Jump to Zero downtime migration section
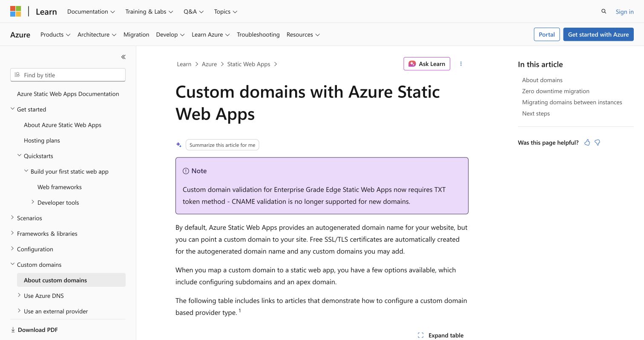 (x=556, y=91)
